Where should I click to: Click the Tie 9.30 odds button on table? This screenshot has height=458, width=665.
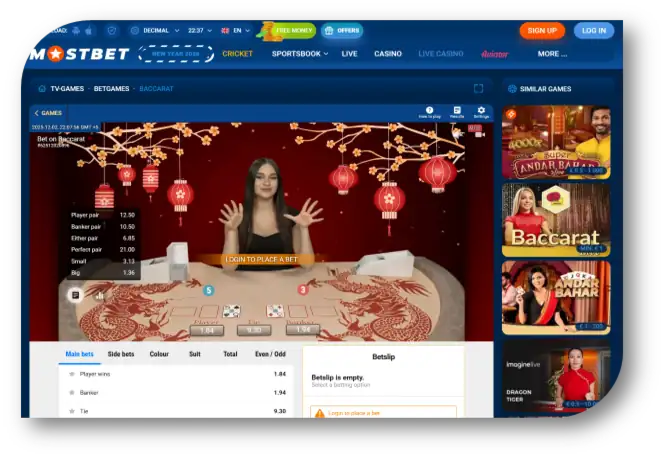pyautogui.click(x=254, y=330)
